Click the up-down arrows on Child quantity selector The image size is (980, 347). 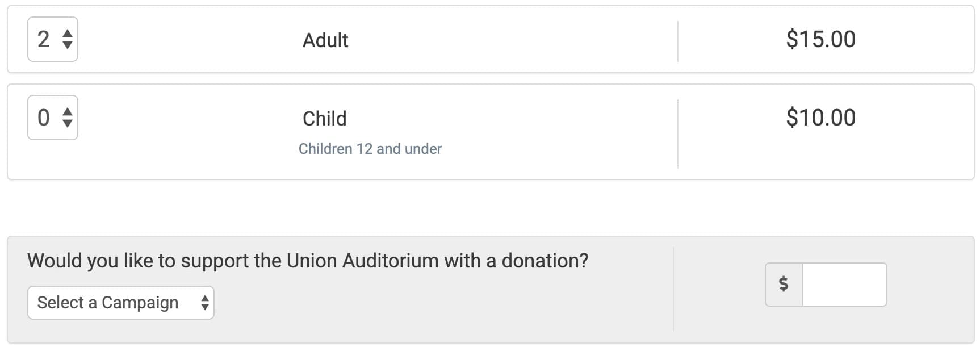[68, 118]
